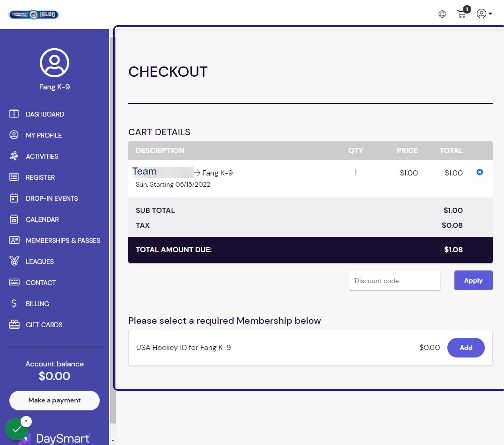The image size is (504, 445).
Task: Click sidebar scrollbar down arrow
Action: [x=113, y=440]
